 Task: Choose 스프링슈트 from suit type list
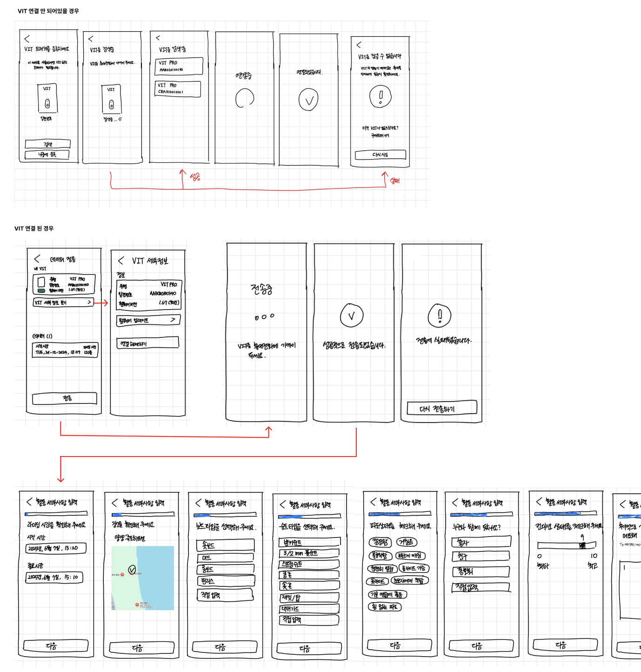[309, 564]
